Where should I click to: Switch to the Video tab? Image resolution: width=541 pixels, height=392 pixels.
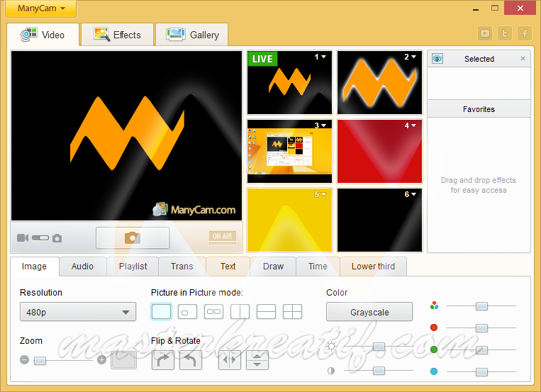point(43,35)
